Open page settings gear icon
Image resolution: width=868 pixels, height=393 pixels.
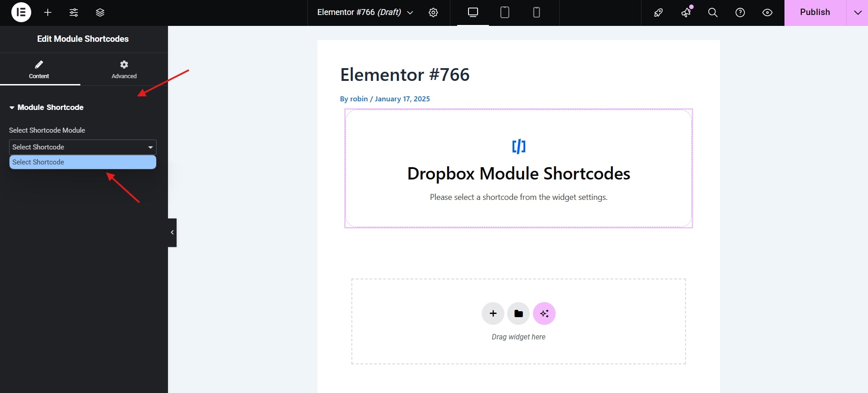(x=434, y=13)
